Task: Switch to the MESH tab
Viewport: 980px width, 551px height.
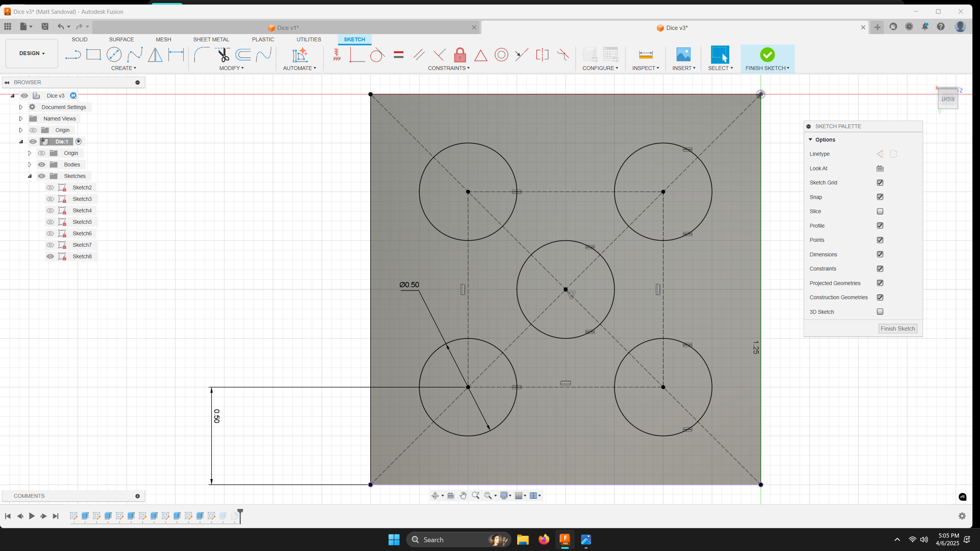Action: [x=163, y=39]
